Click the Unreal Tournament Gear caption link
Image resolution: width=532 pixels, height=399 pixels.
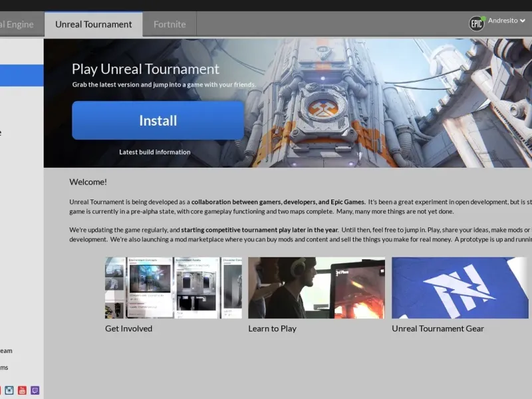[x=438, y=329]
